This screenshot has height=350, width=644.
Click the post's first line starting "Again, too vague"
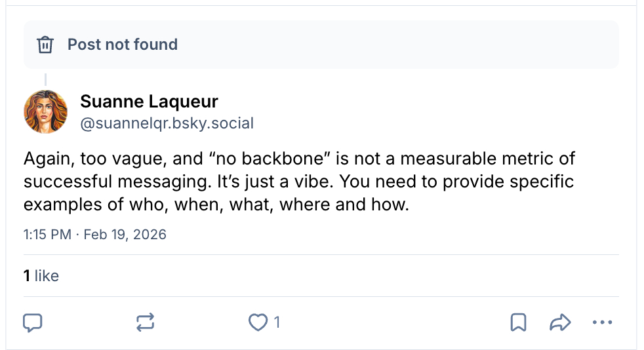click(299, 159)
